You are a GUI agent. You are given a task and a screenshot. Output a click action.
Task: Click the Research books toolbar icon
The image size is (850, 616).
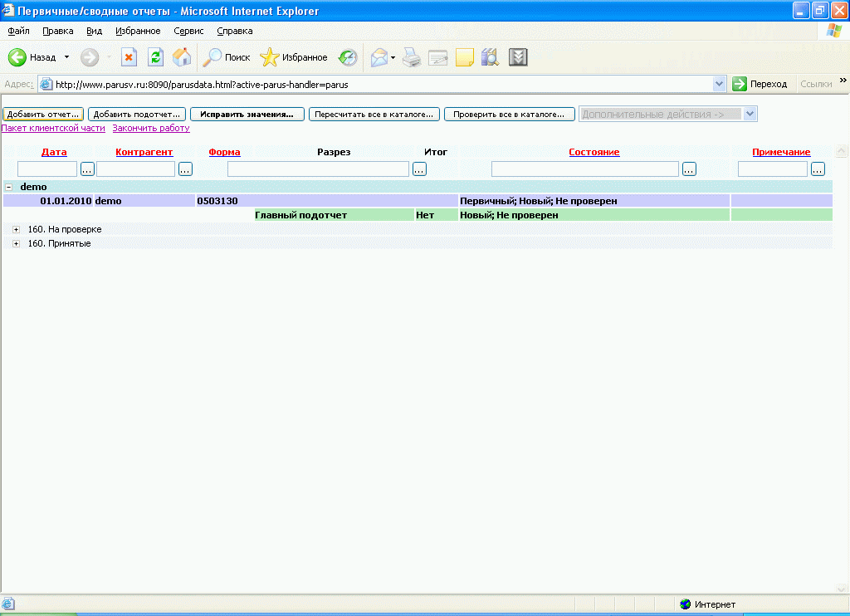tap(490, 57)
